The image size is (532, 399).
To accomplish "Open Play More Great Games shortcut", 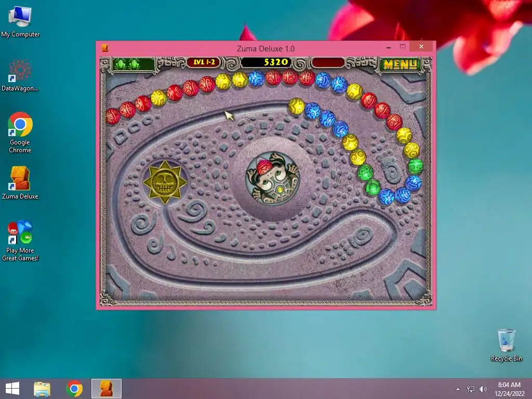I will click(x=20, y=241).
